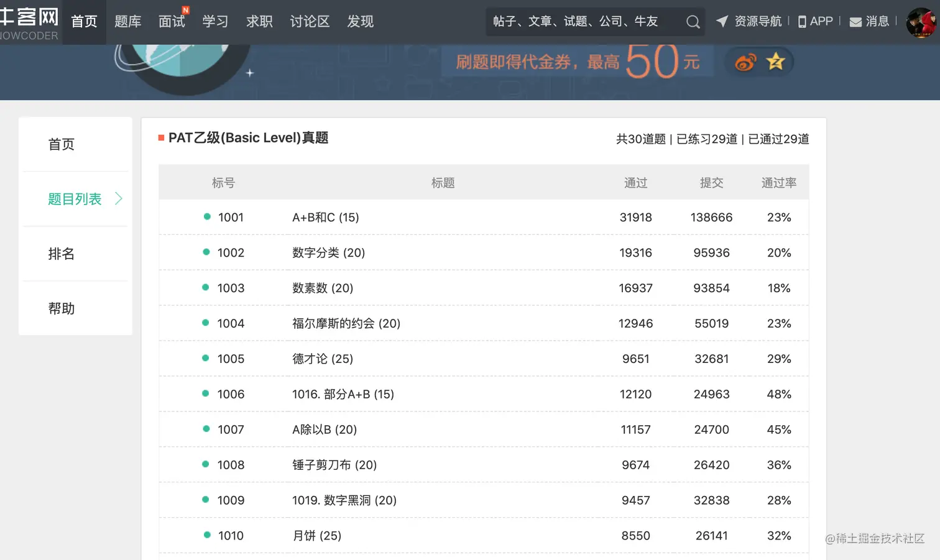Open problem 德才论 (25)
Screen dimensions: 940x560
323,359
